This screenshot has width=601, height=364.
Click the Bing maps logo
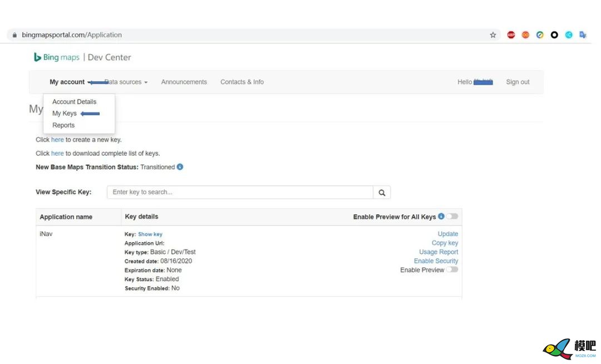tap(57, 57)
